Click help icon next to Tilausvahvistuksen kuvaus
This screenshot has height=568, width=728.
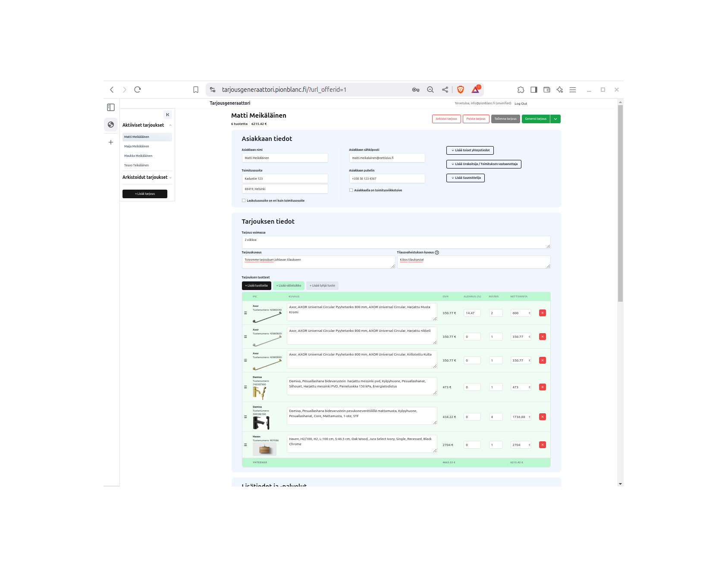click(x=437, y=253)
